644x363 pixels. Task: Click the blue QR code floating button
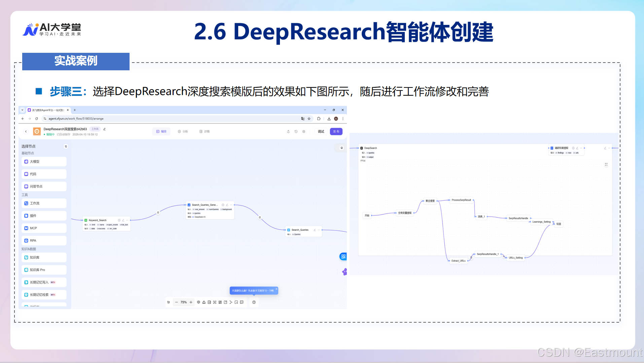point(343,257)
